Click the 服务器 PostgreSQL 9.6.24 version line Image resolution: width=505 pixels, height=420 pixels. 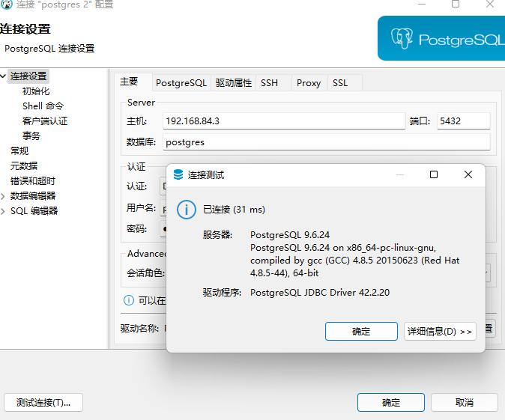click(290, 234)
